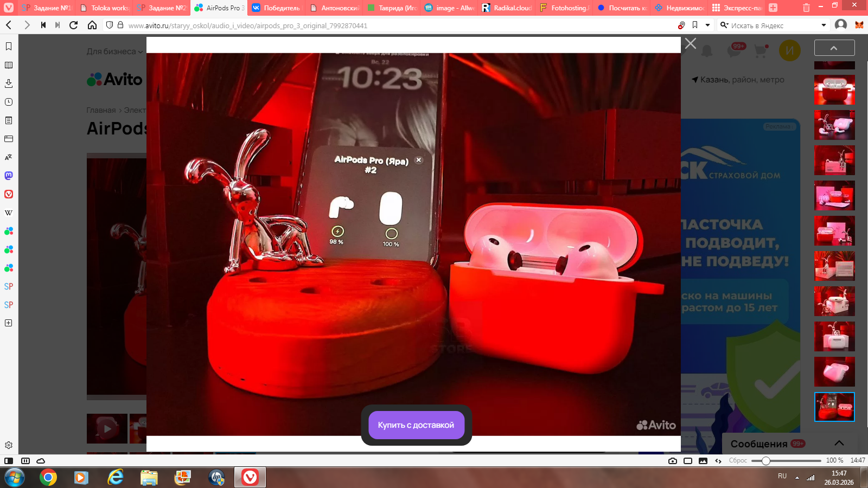This screenshot has height=488, width=868.
Task: Close the photo viewer overlay
Action: pyautogui.click(x=690, y=43)
